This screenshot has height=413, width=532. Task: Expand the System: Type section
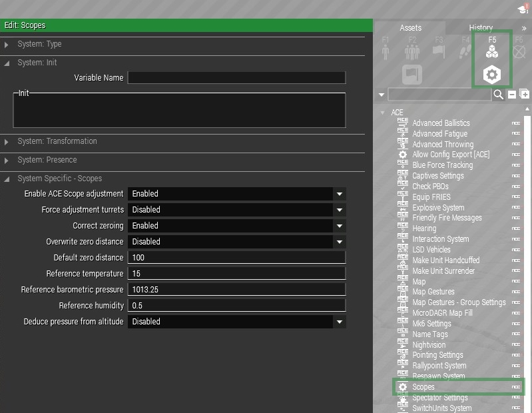point(6,45)
